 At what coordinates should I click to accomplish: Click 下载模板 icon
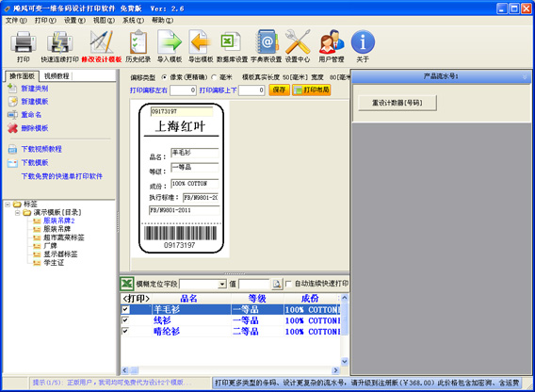[12, 162]
